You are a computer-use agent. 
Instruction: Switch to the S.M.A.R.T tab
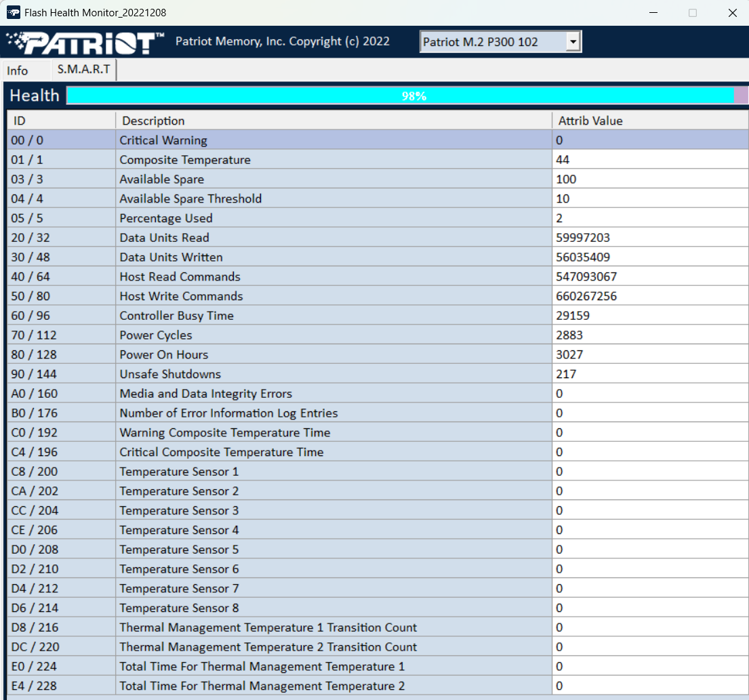(83, 69)
